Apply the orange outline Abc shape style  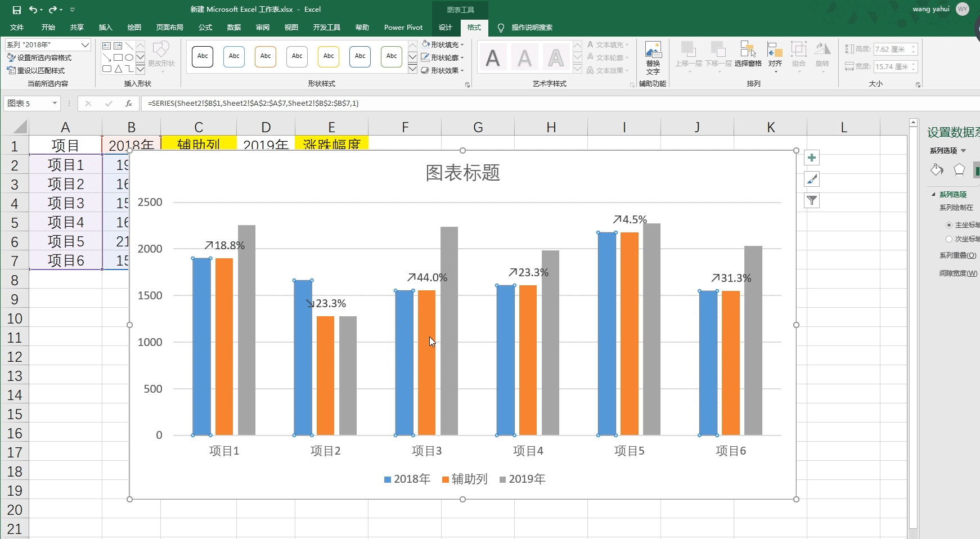[x=266, y=56]
